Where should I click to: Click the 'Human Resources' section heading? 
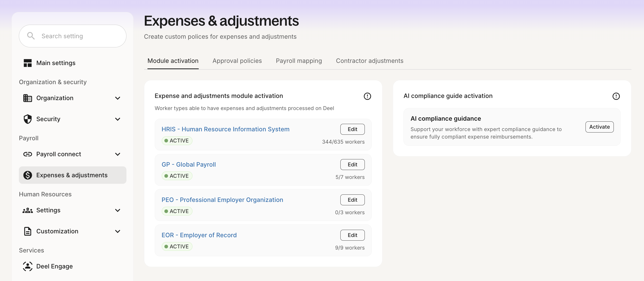(x=45, y=194)
